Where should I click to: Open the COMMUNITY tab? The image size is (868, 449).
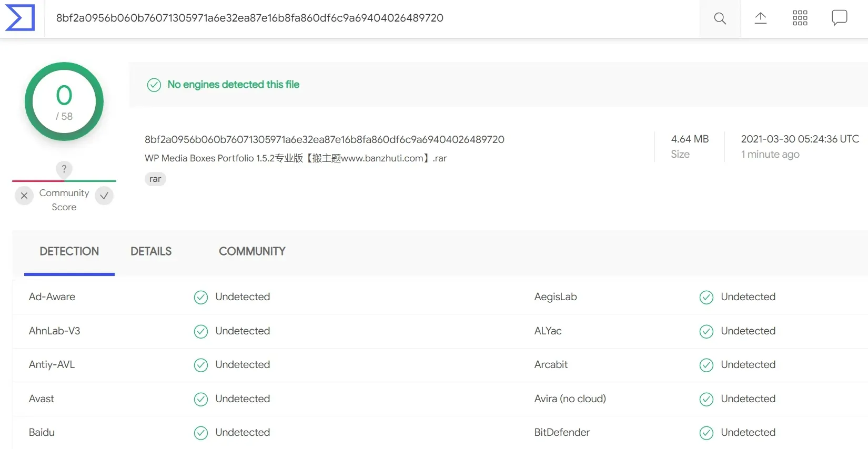pos(252,251)
